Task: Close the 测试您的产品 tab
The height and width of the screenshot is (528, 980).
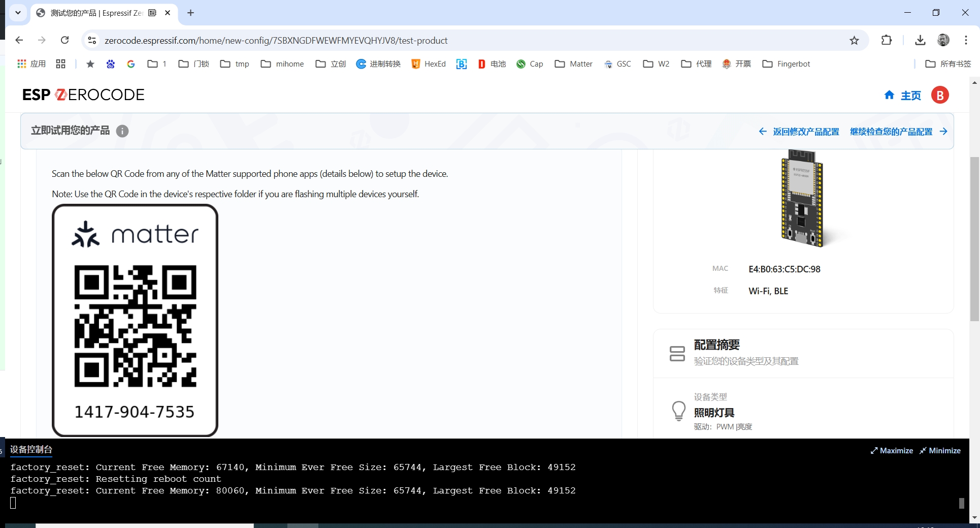Action: [168, 13]
